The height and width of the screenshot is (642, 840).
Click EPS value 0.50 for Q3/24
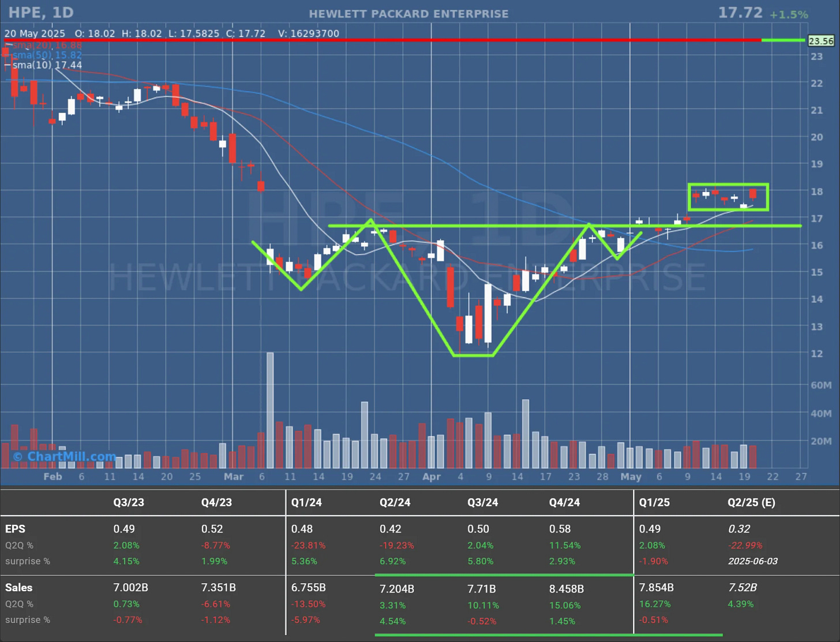[x=478, y=529]
